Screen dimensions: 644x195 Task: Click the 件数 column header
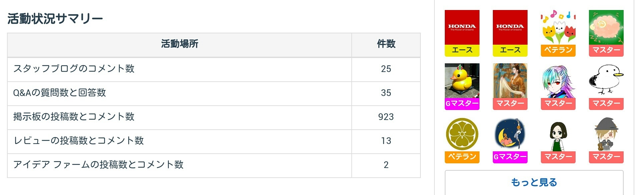[386, 44]
